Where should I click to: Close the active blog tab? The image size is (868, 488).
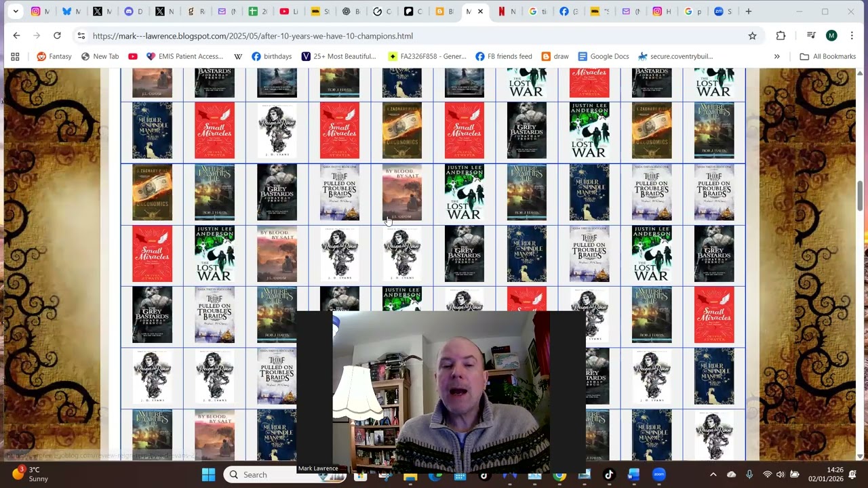click(480, 12)
